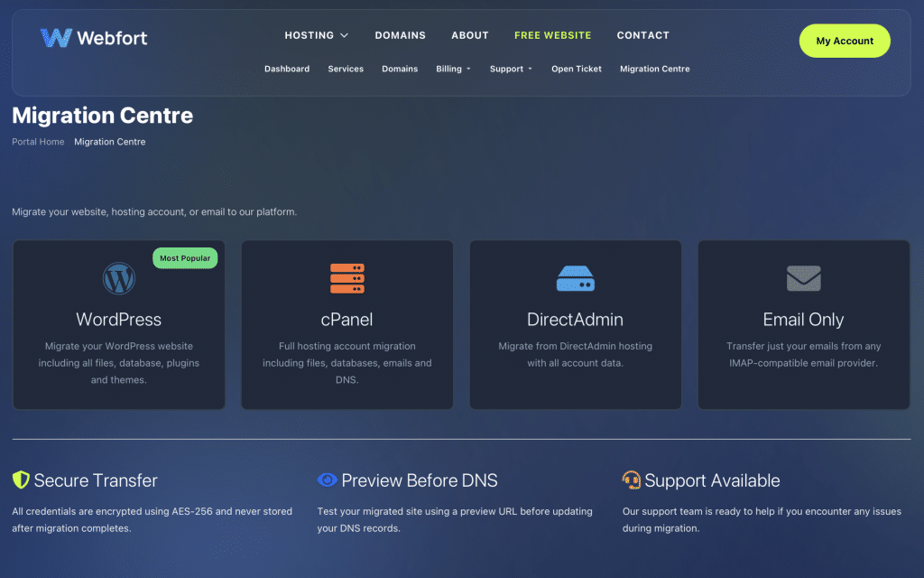924x578 pixels.
Task: Click the Email Only envelope icon
Action: click(803, 278)
